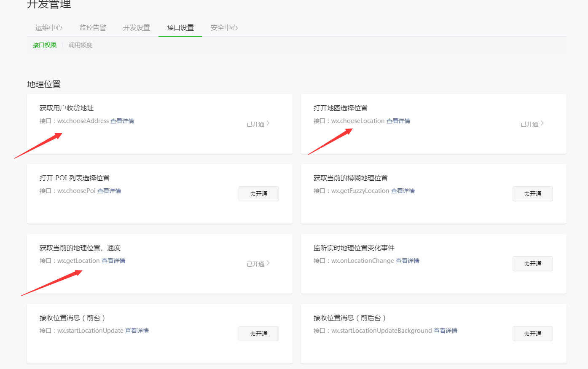Open the 接口权限 sub-tab

coord(44,45)
